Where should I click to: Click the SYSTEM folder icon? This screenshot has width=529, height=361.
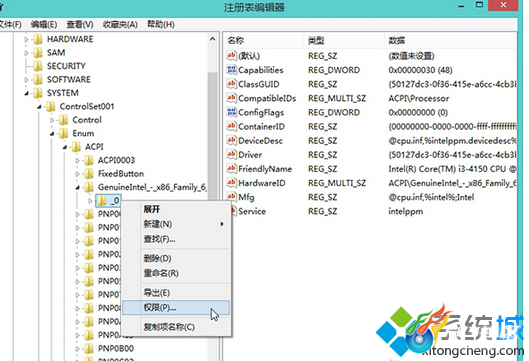tap(38, 93)
